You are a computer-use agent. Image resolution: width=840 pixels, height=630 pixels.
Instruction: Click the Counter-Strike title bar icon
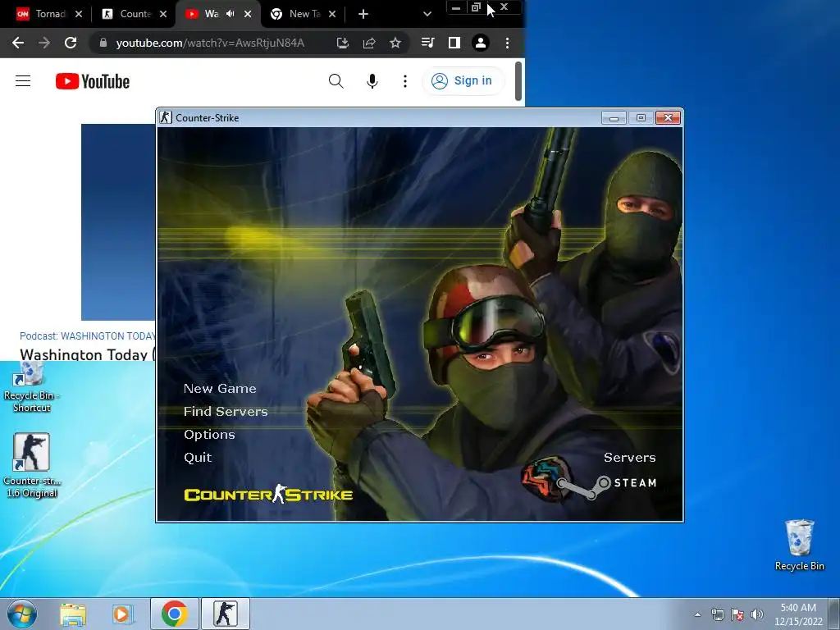click(166, 117)
